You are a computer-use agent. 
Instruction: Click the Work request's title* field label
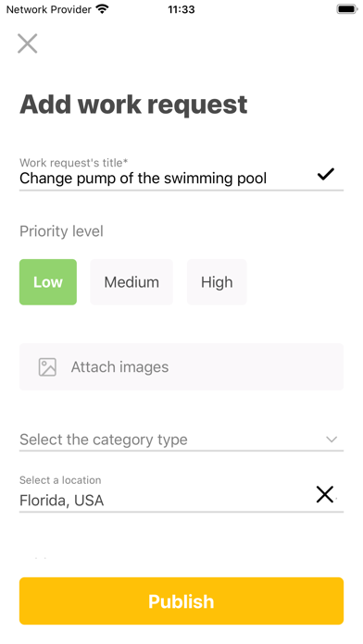click(x=73, y=163)
